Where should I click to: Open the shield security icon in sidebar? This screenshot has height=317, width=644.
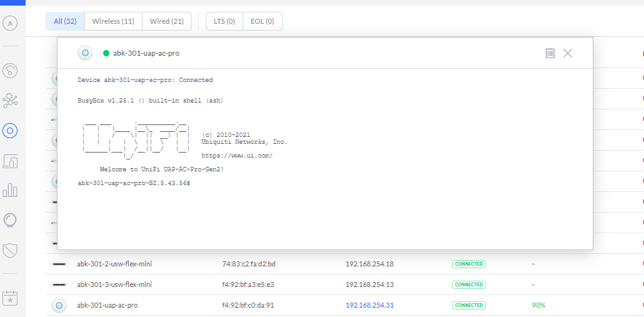[10, 251]
